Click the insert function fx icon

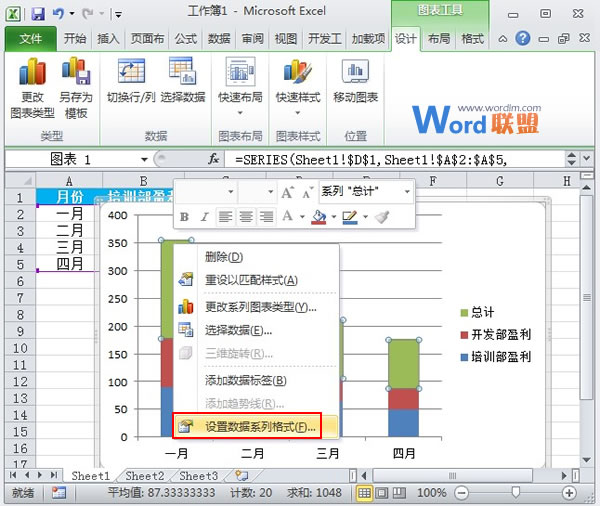pyautogui.click(x=213, y=159)
